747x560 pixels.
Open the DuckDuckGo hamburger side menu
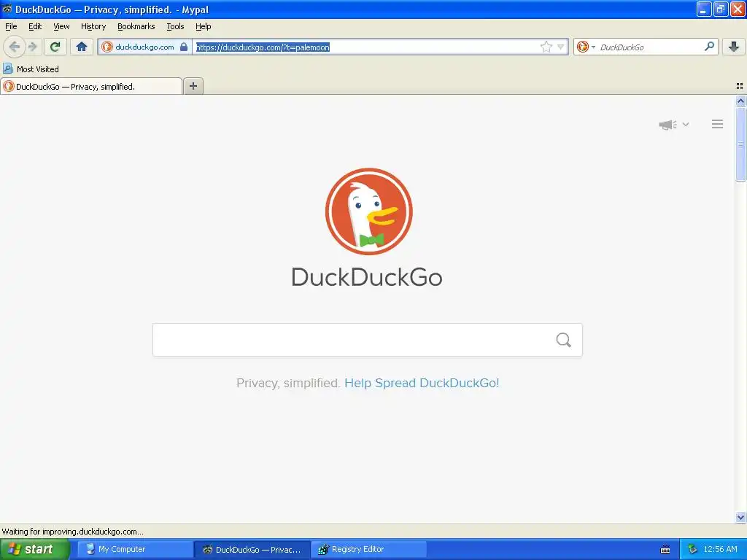tap(718, 124)
